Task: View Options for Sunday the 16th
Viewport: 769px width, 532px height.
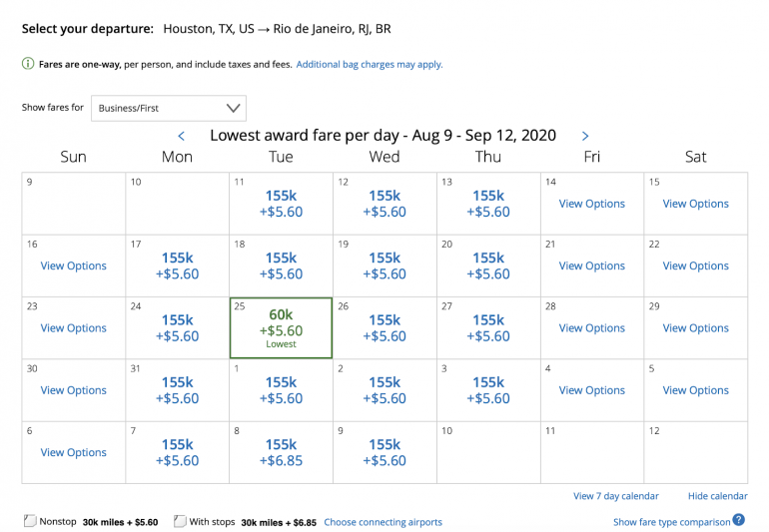Action: click(x=73, y=266)
